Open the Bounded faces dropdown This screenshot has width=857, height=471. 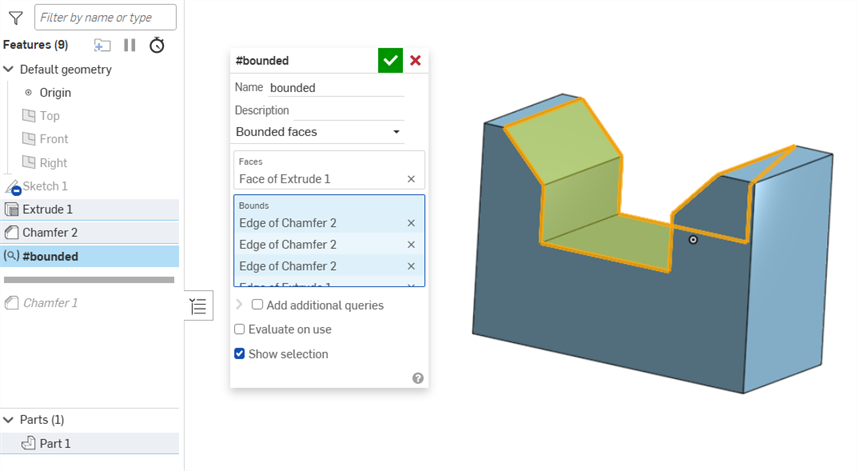point(318,132)
